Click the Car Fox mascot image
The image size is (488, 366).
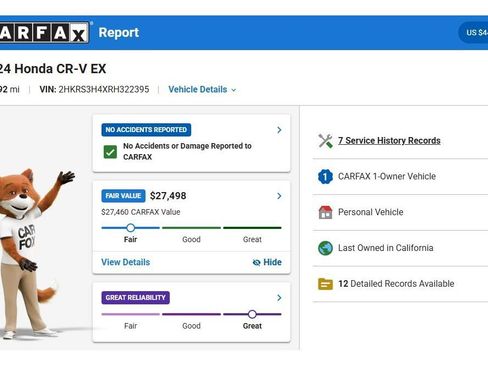coord(33,253)
